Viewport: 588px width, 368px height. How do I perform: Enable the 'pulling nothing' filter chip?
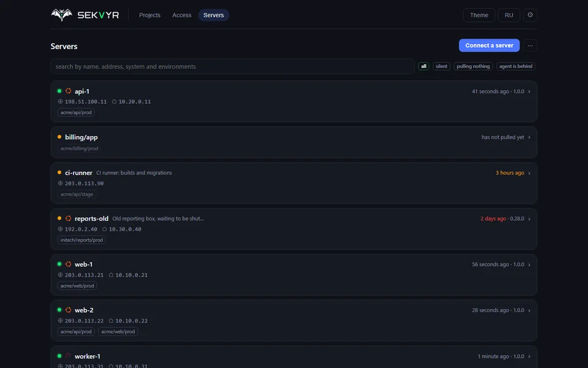tap(473, 66)
